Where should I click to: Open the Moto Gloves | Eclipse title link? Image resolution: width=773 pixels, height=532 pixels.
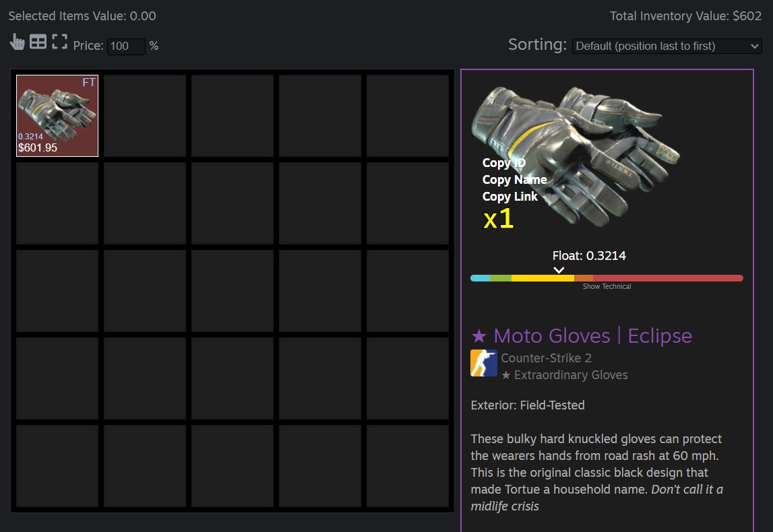point(582,335)
